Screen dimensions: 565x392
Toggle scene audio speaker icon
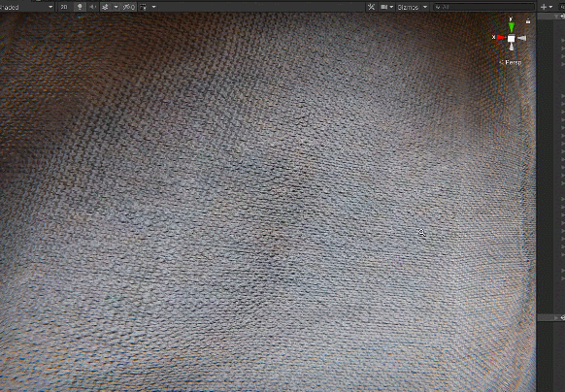click(x=92, y=7)
